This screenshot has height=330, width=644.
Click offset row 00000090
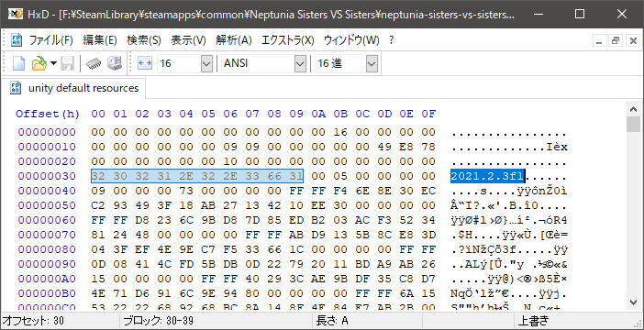coord(47,264)
